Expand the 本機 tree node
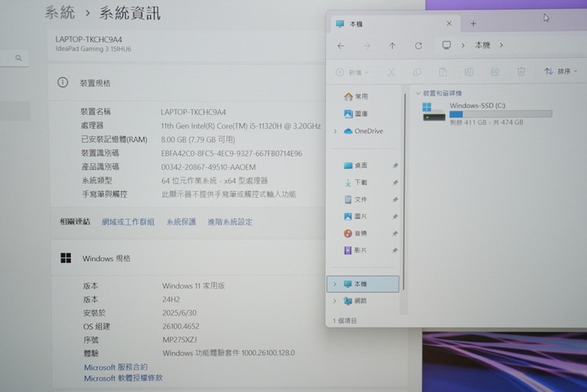The width and height of the screenshot is (587, 392). (335, 284)
